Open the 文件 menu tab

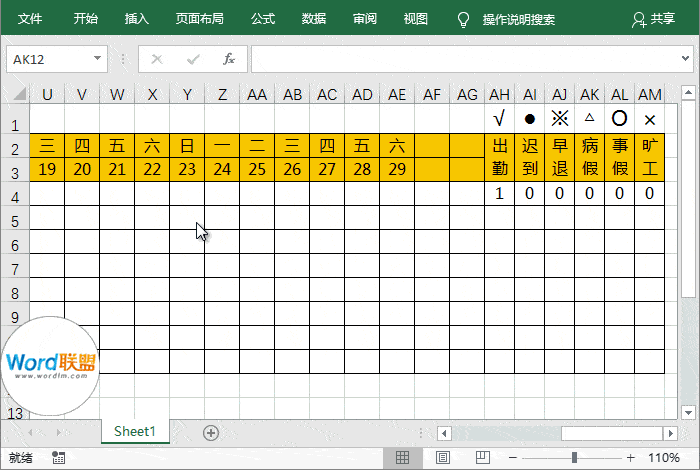(x=30, y=19)
